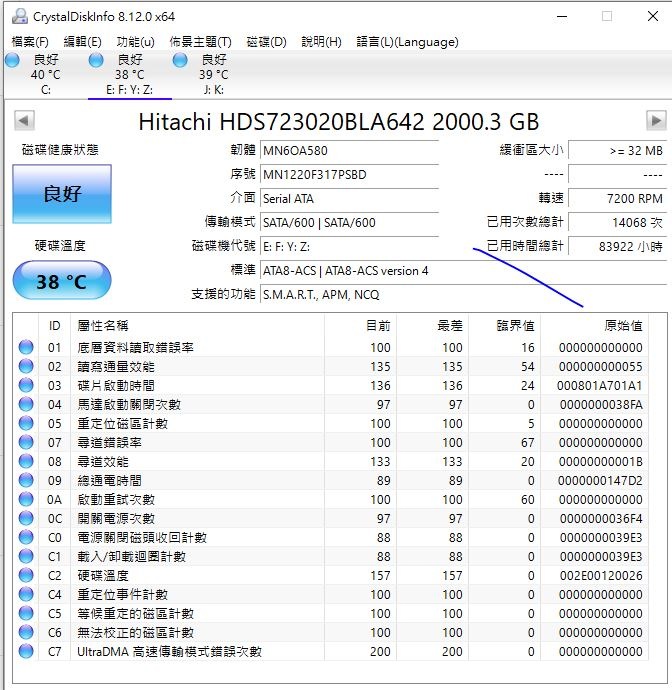Click the firmware field MN6OA580
The height and width of the screenshot is (690, 672).
coord(349,150)
